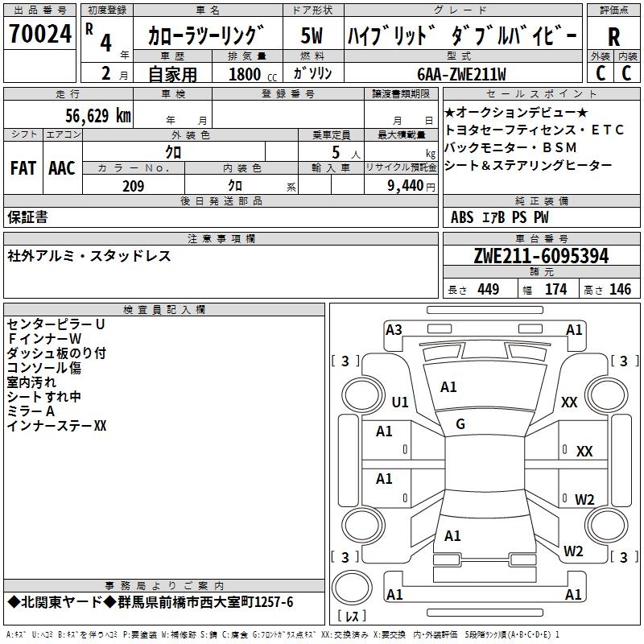Click the star-marked オークションデビュー sales point
644x644 pixels.
click(516, 112)
